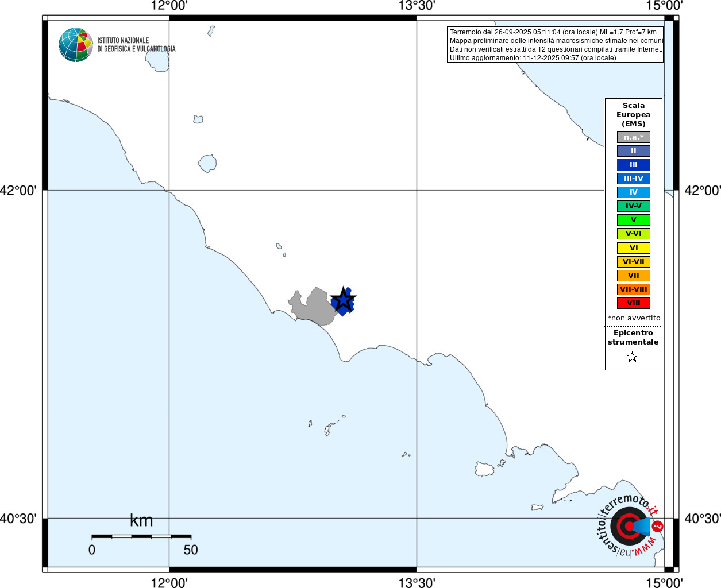Select the red VIII legend swatch
This screenshot has height=588, width=721.
(634, 303)
